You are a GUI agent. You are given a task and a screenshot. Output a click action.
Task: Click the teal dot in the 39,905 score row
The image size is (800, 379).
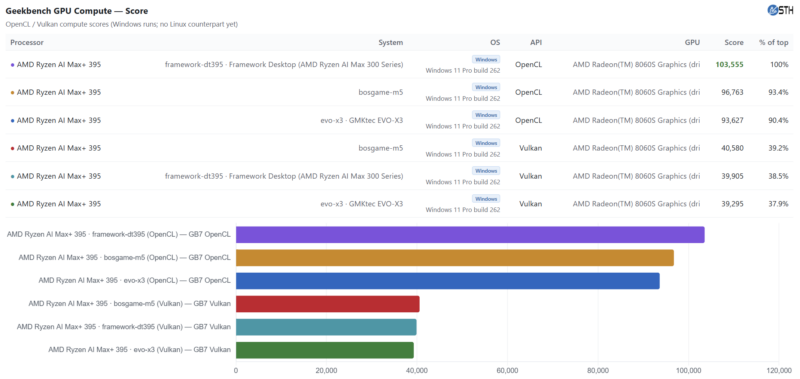click(x=12, y=176)
